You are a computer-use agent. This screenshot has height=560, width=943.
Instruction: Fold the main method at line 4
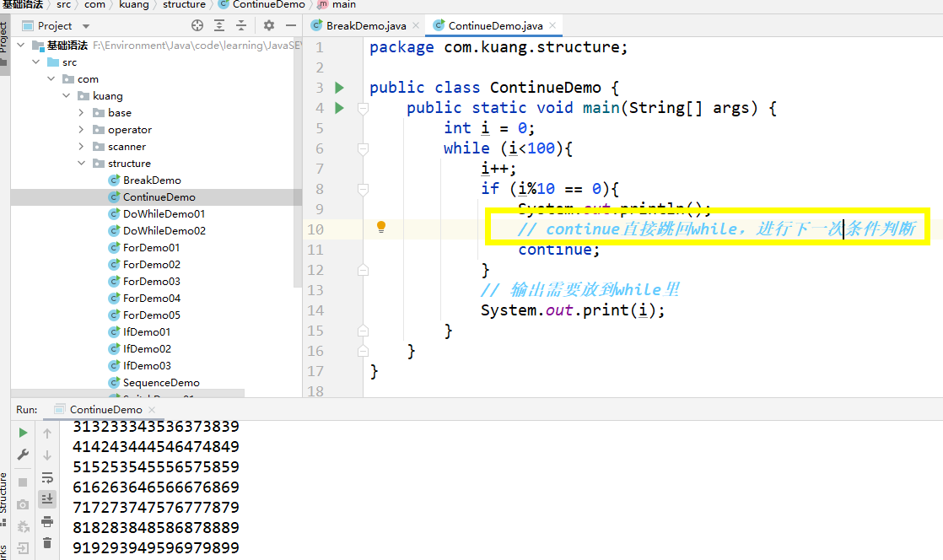tap(363, 108)
